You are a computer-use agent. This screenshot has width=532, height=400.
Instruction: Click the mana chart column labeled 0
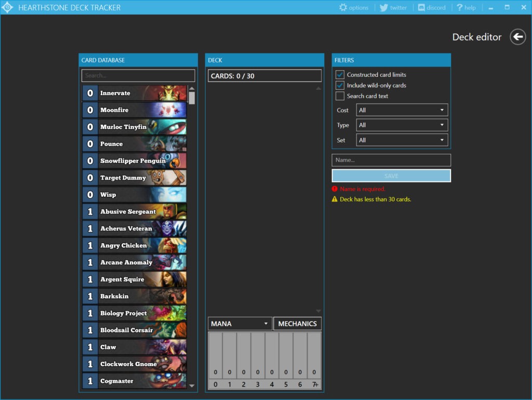216,355
